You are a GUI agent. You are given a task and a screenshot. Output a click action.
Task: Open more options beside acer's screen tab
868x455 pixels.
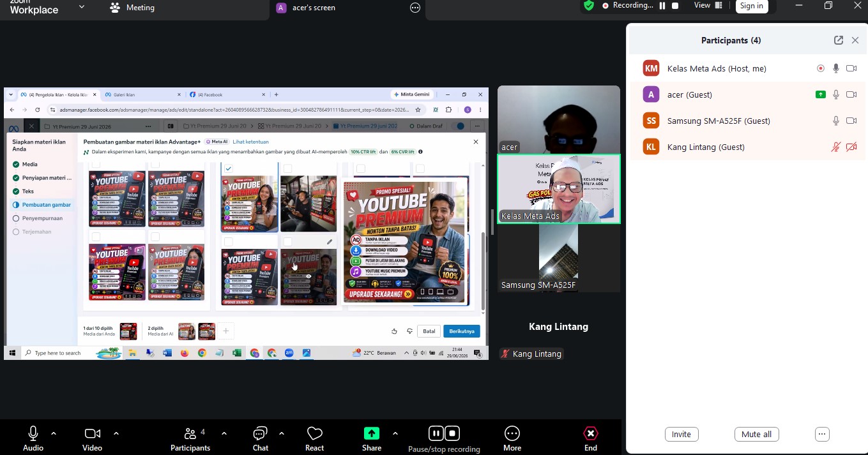click(x=415, y=8)
